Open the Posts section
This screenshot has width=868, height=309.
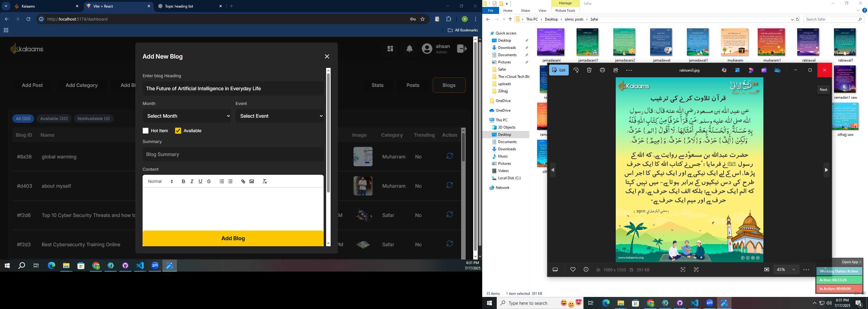pos(412,85)
